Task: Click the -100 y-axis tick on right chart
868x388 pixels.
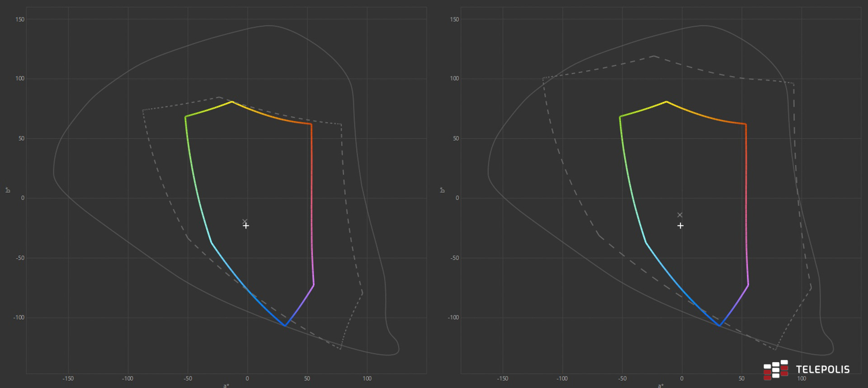Action: pos(453,317)
